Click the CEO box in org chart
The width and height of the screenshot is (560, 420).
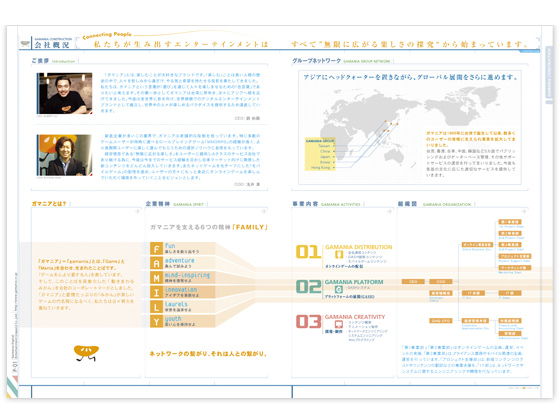point(413,281)
